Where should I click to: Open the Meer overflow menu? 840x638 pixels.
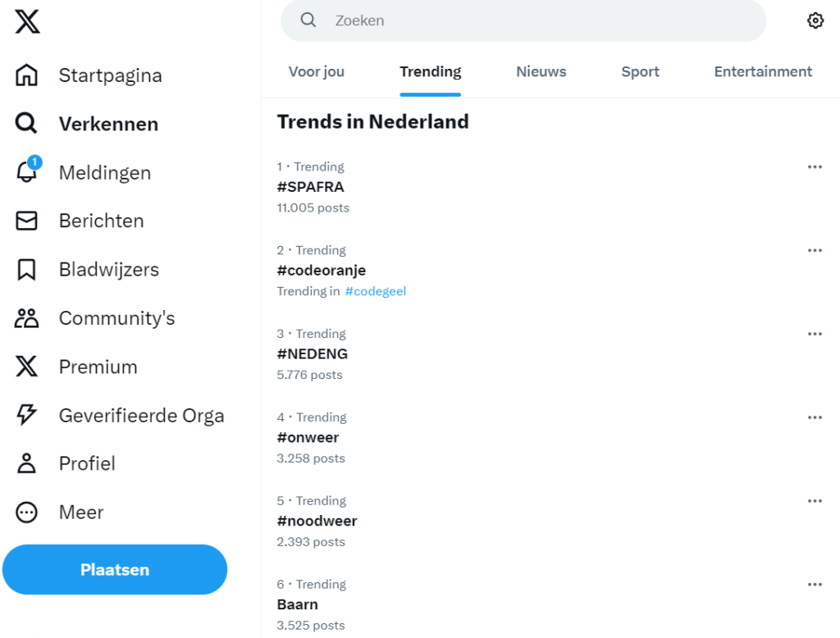click(x=27, y=512)
